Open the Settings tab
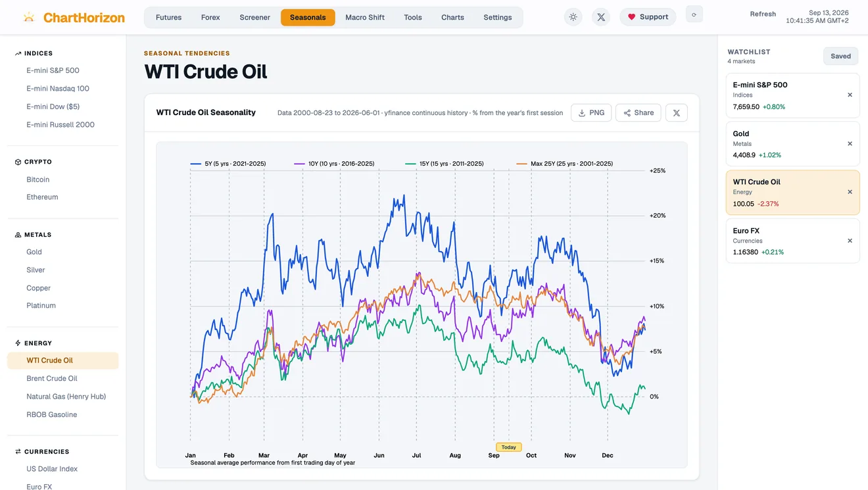 pos(498,17)
